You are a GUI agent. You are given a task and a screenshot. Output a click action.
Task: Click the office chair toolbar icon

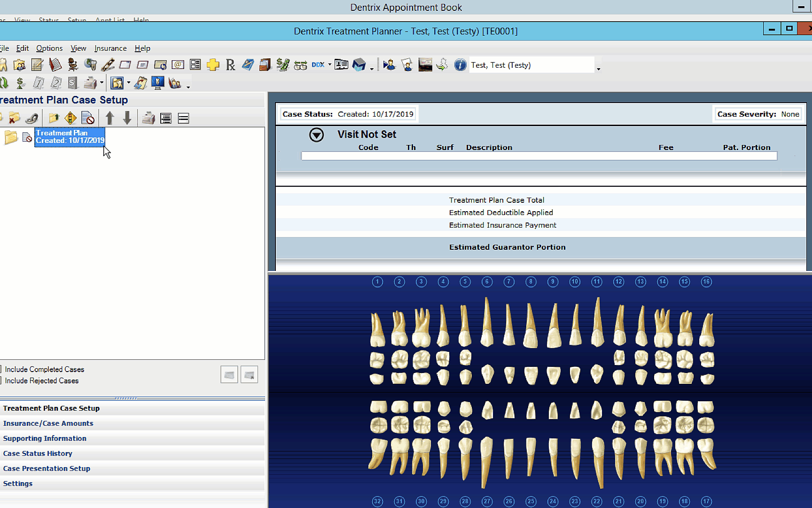tap(72, 65)
